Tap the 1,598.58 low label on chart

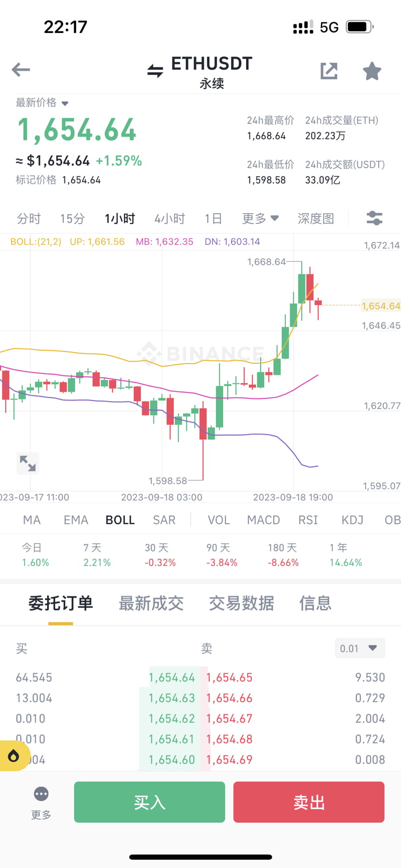(x=168, y=481)
